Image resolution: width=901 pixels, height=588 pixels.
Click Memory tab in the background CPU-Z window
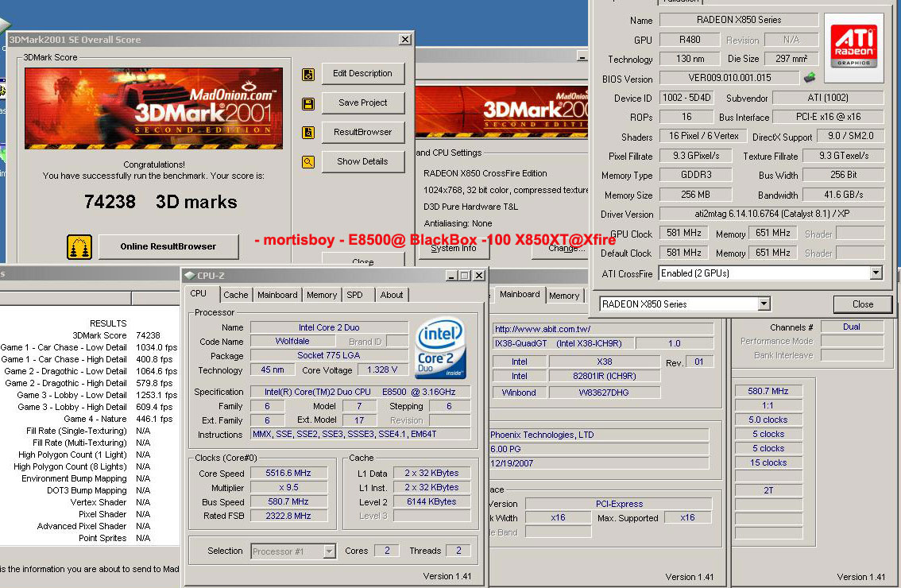pyautogui.click(x=563, y=296)
